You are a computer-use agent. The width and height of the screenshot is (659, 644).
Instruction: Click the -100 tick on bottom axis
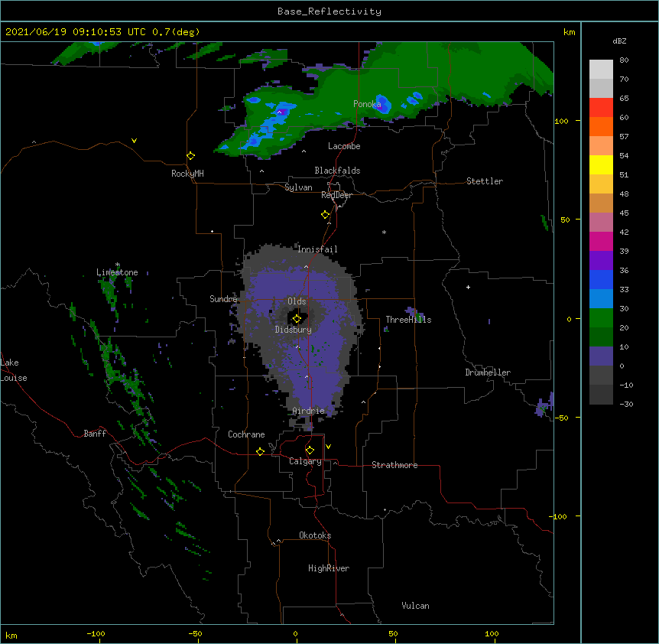point(96,633)
